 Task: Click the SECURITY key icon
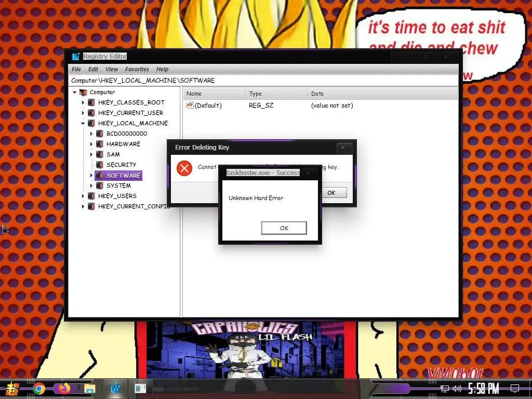click(100, 165)
